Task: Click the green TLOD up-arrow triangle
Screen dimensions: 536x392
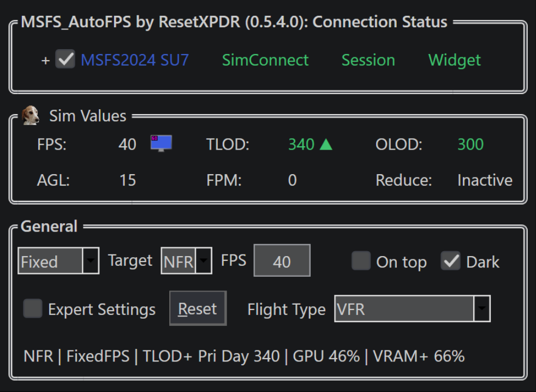Action: (326, 144)
